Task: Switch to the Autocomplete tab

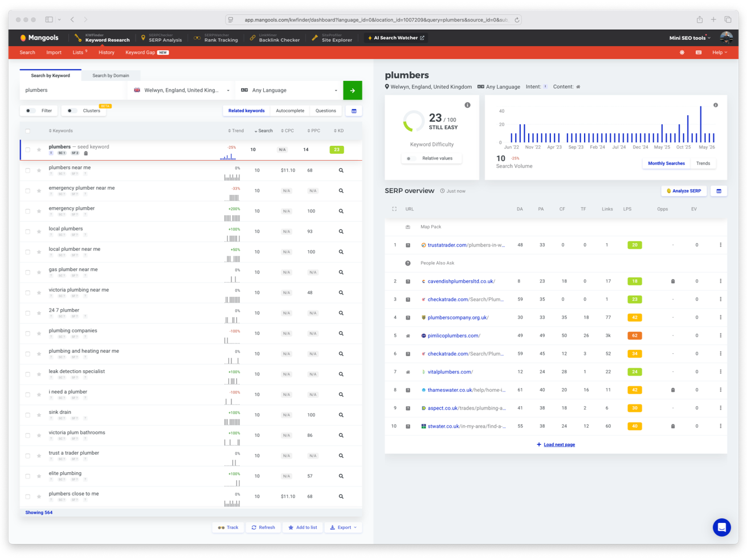Action: (290, 111)
